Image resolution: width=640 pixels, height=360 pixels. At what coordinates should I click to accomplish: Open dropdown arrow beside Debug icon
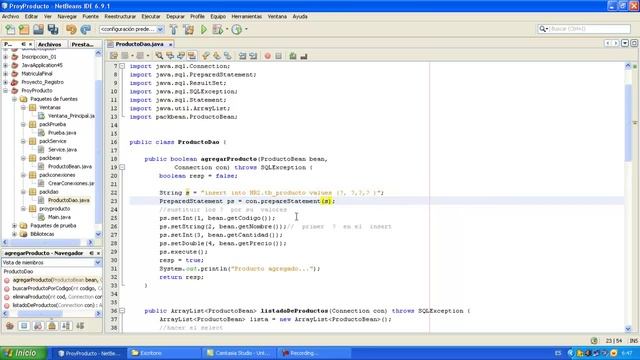[x=227, y=29]
